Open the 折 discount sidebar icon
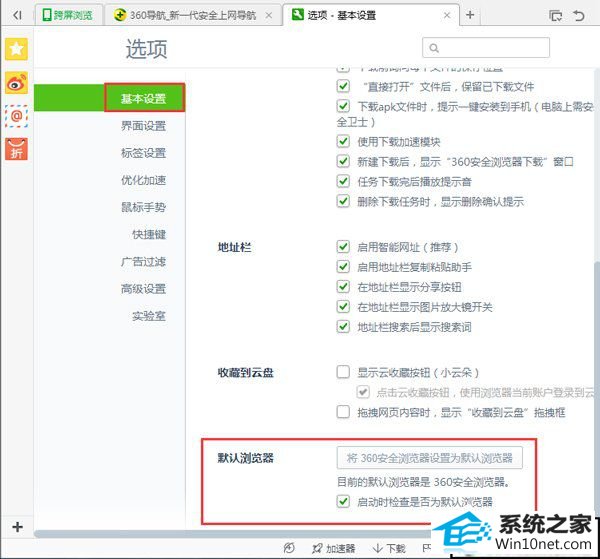This screenshot has width=600, height=559. (x=16, y=149)
